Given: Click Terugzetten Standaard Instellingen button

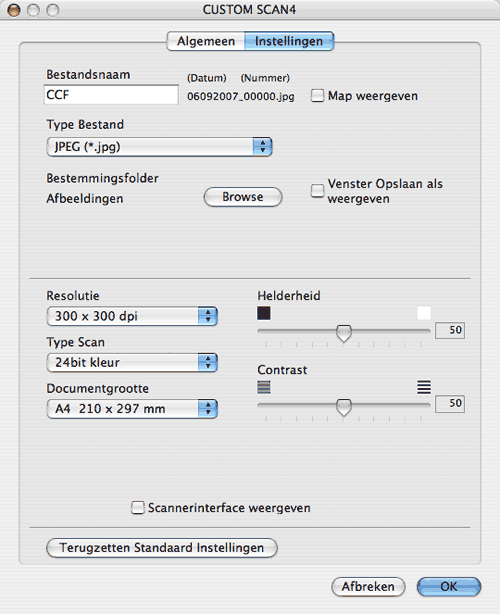Looking at the screenshot, I should point(162,547).
